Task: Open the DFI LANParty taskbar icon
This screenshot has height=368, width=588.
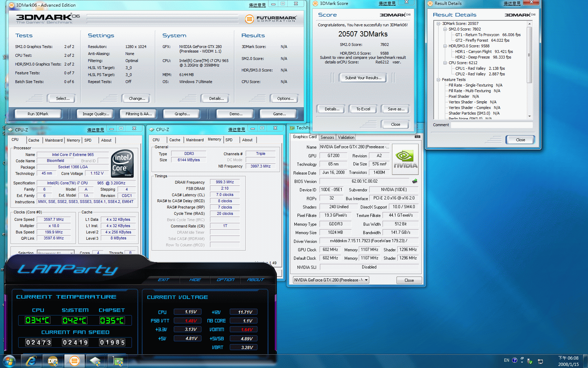Action: (53, 361)
